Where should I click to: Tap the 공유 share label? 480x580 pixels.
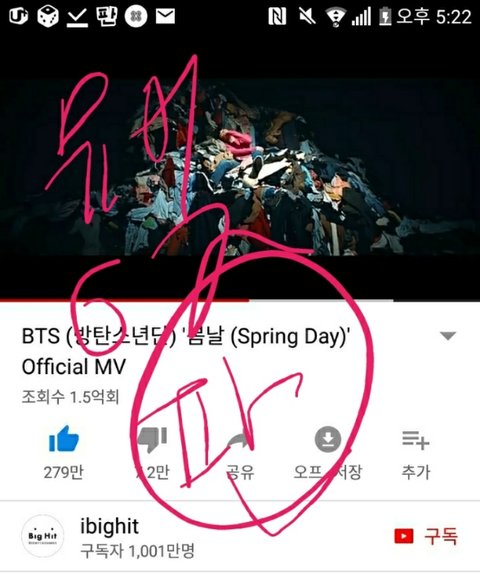coord(240,472)
